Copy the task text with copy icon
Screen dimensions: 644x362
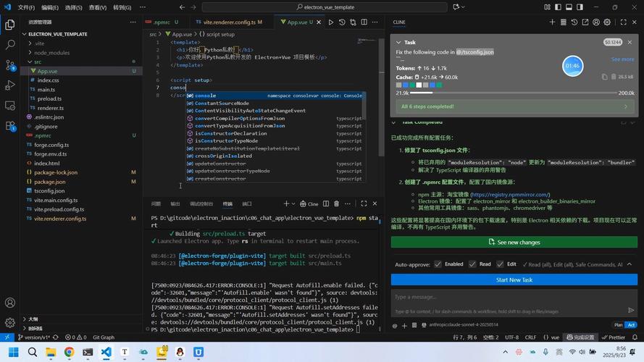pos(605,77)
